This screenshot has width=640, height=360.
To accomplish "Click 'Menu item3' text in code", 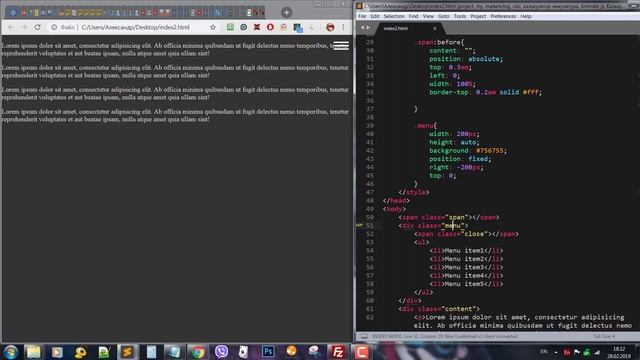I will click(464, 267).
